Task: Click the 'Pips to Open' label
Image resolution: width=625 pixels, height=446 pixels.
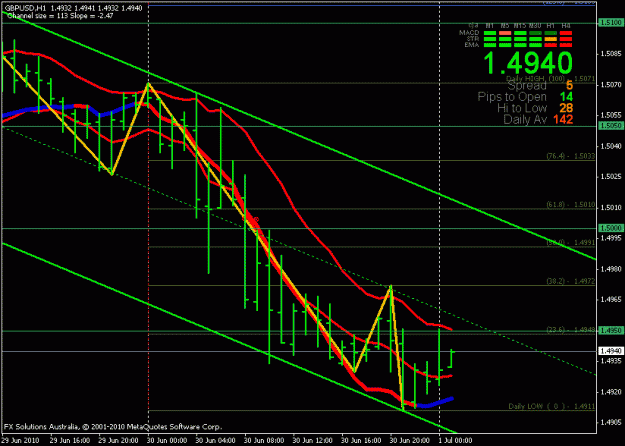Action: point(512,96)
